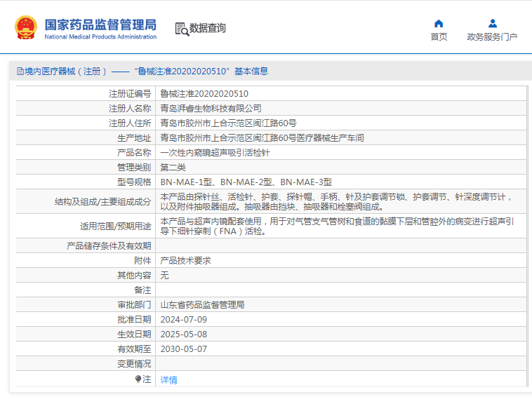This screenshot has height=399, width=532.
Task: Click expiry date 2030-05-07
Action: [184, 349]
